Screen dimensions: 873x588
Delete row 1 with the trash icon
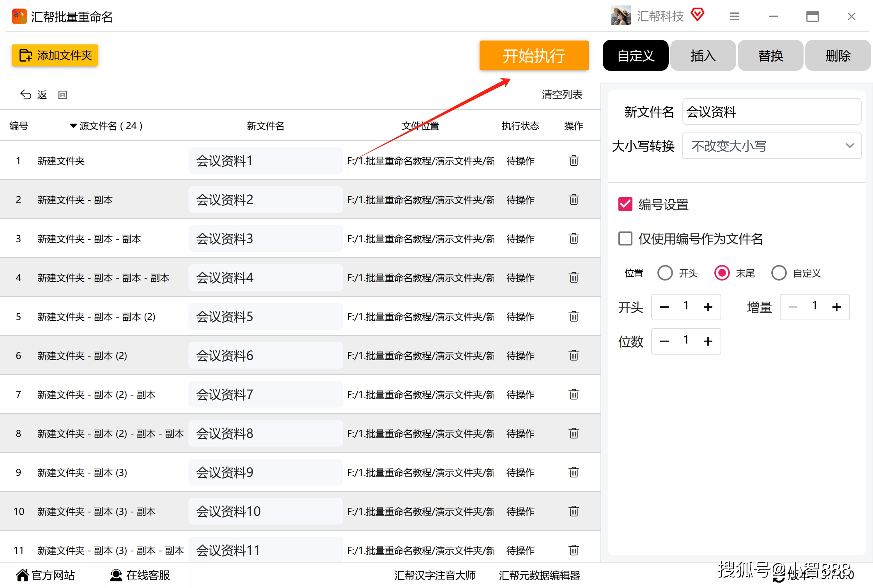click(574, 161)
